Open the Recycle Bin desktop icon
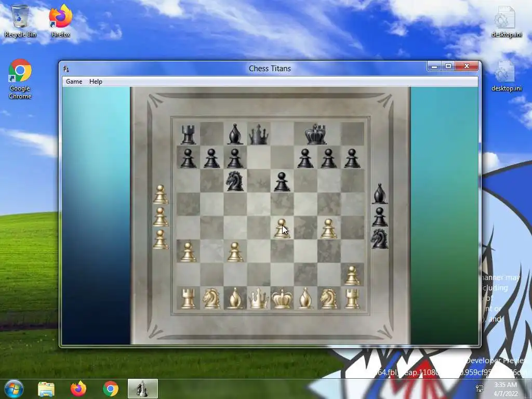 [20, 21]
